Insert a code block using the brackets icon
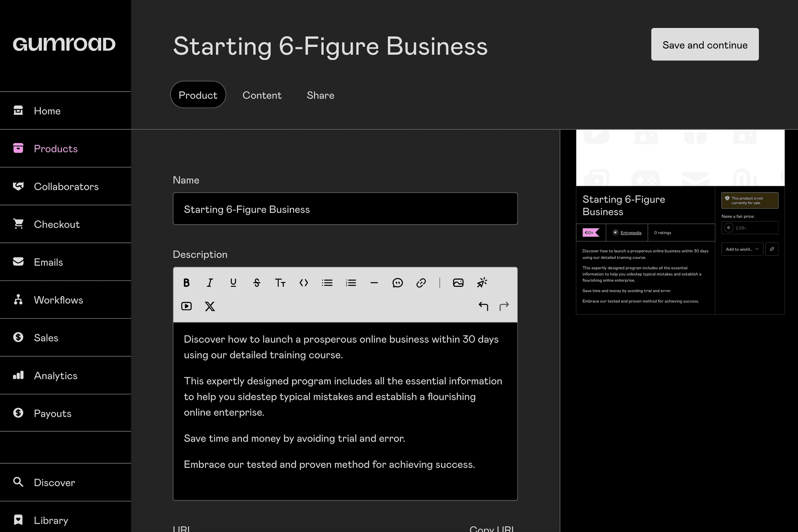Image resolution: width=798 pixels, height=532 pixels. pyautogui.click(x=304, y=283)
